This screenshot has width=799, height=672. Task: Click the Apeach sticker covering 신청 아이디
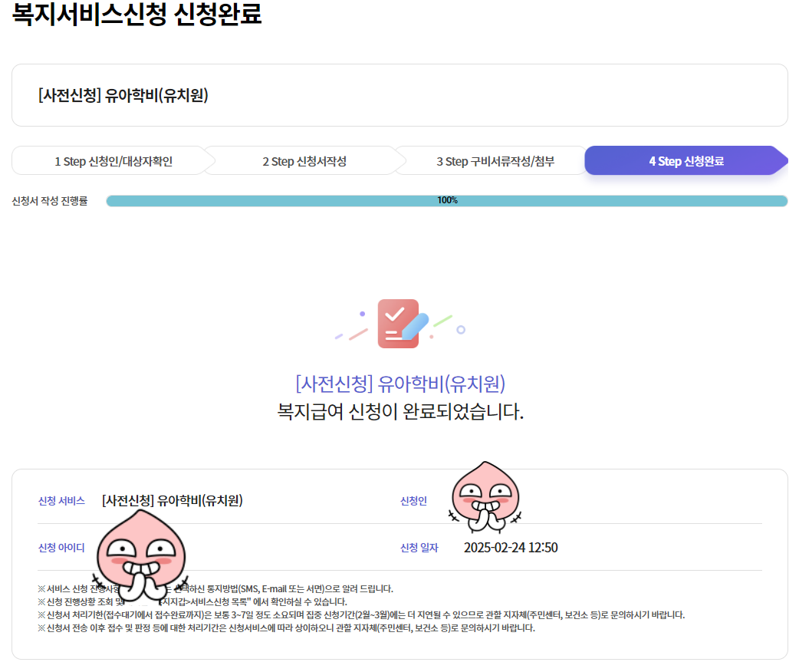click(140, 552)
